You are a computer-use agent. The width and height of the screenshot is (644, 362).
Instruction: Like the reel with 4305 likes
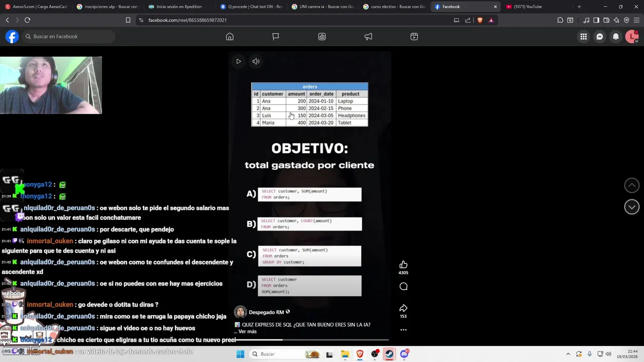point(403,265)
